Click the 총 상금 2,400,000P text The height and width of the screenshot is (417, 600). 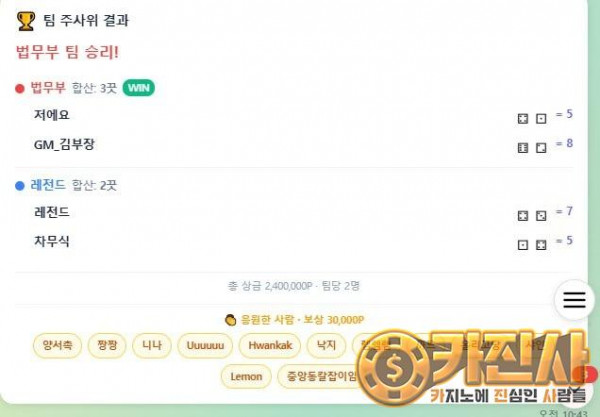click(270, 286)
